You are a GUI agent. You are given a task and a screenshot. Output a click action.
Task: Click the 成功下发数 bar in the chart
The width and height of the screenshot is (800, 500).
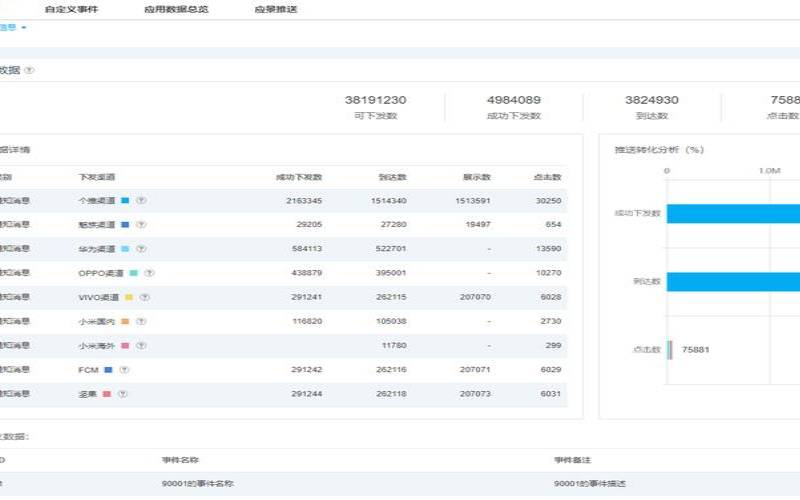733,214
